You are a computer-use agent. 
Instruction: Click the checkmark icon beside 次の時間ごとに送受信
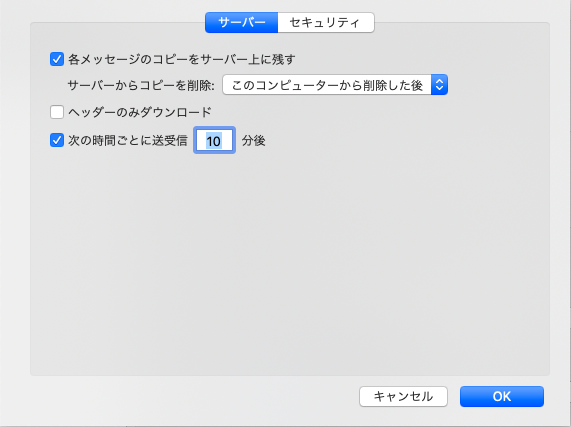(x=57, y=140)
